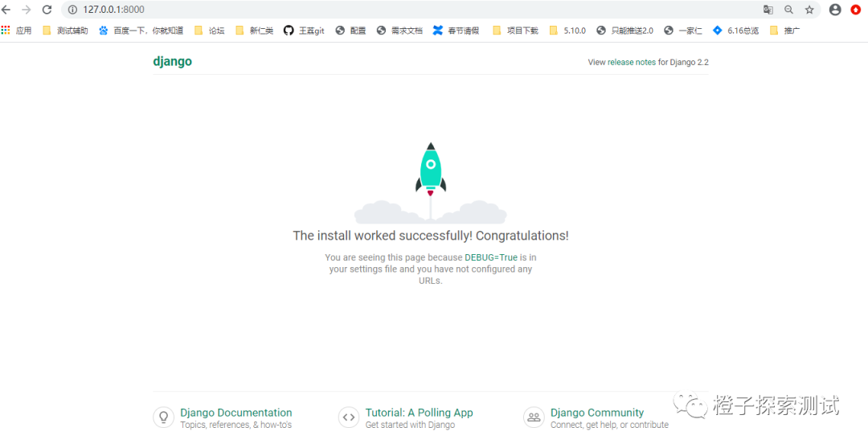Open the user profile avatar icon
This screenshot has height=444, width=868.
click(x=835, y=10)
